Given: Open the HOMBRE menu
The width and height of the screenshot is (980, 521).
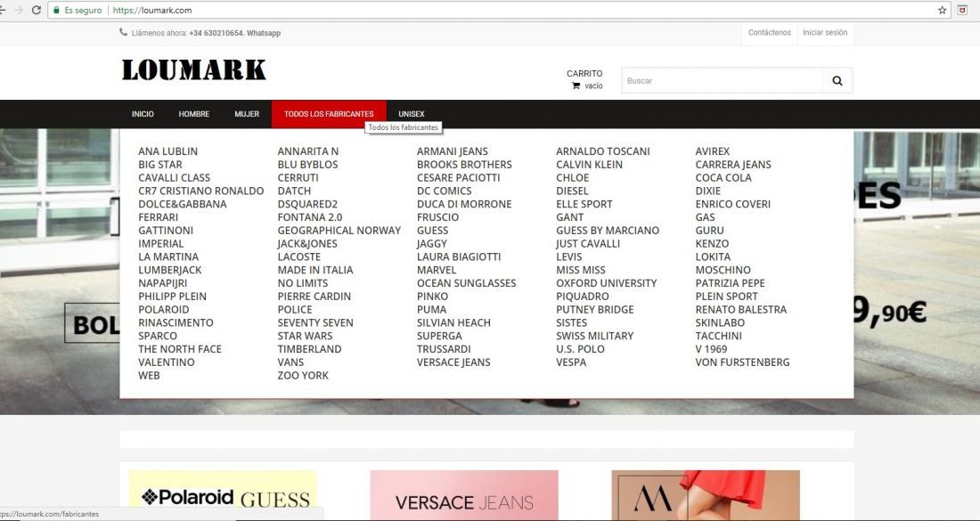Looking at the screenshot, I should click(193, 114).
